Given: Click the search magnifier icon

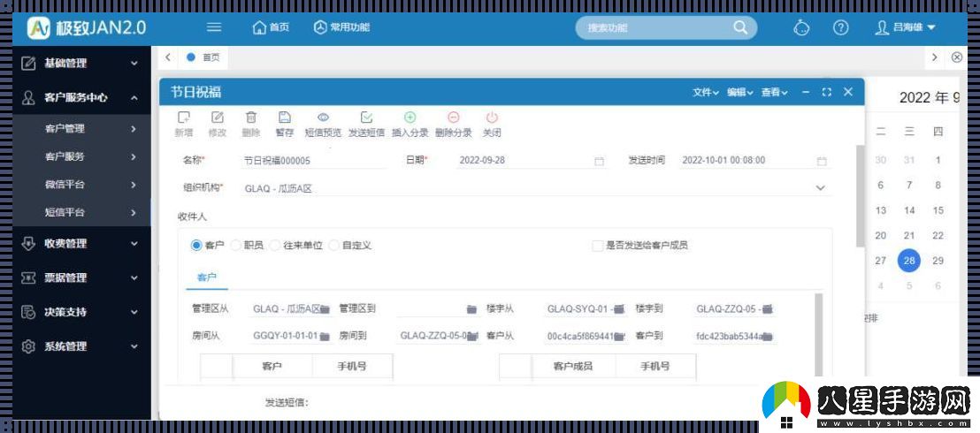Looking at the screenshot, I should point(740,27).
